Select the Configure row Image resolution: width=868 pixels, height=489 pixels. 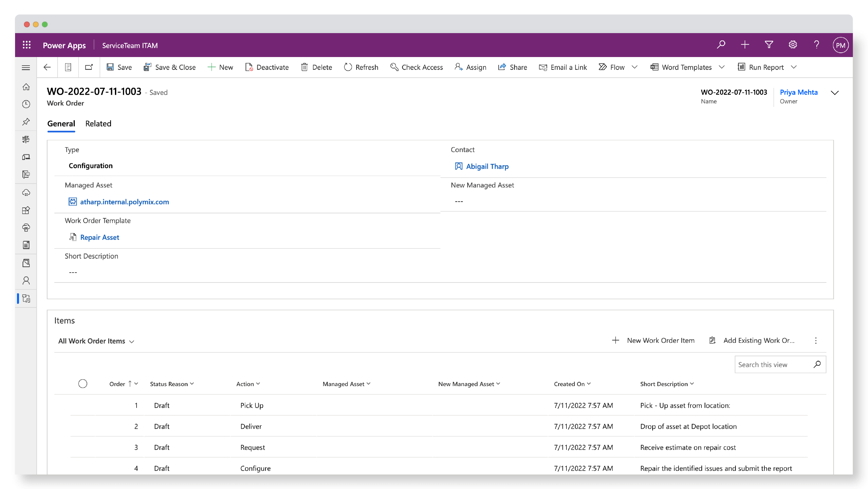click(x=439, y=468)
